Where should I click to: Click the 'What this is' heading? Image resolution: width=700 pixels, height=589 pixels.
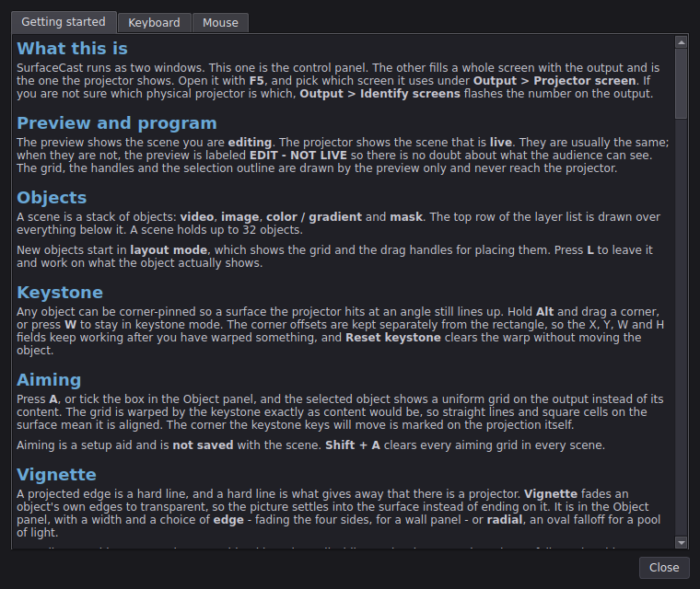pos(73,49)
